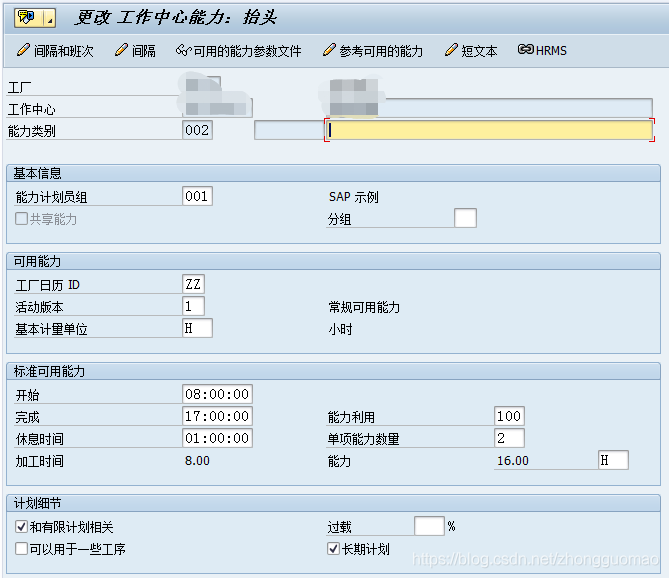Select the 休息时间 field 01:00:00
This screenshot has height=578, width=669.
tap(217, 438)
